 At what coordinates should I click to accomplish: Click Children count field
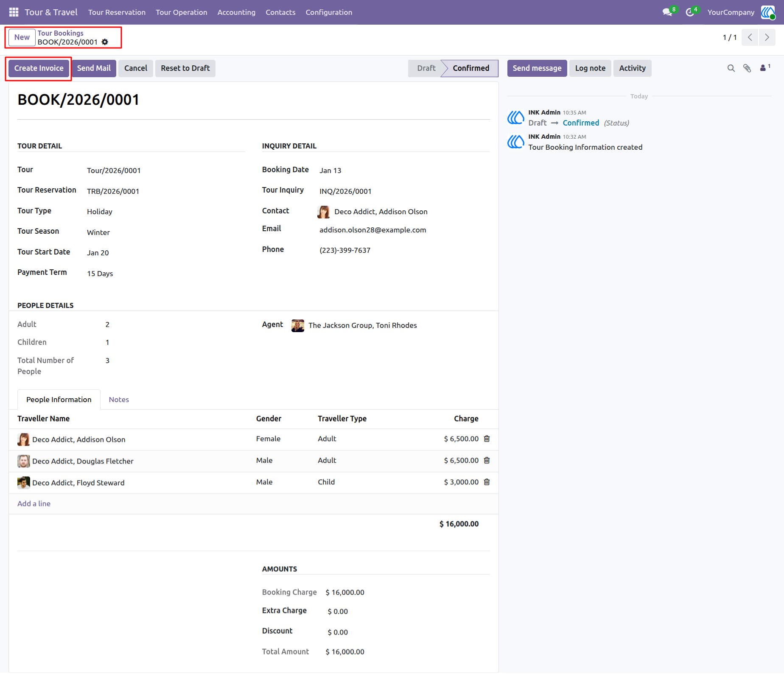107,342
